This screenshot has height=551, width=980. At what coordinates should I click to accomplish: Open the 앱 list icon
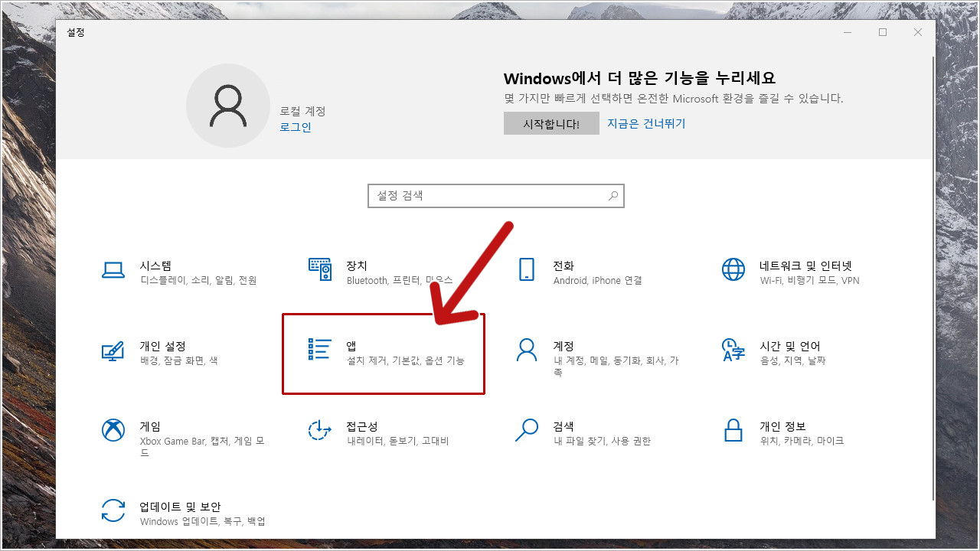[319, 349]
